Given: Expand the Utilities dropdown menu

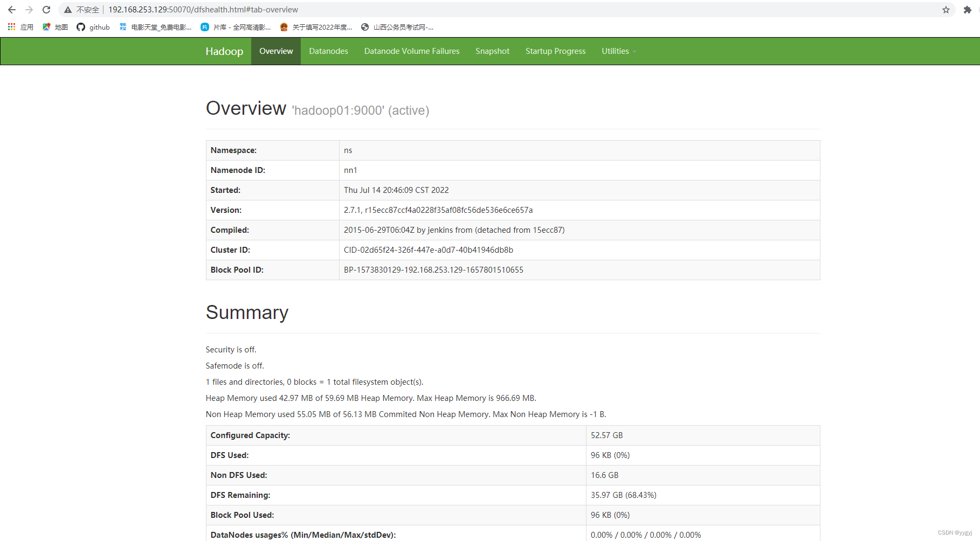Looking at the screenshot, I should pyautogui.click(x=619, y=51).
